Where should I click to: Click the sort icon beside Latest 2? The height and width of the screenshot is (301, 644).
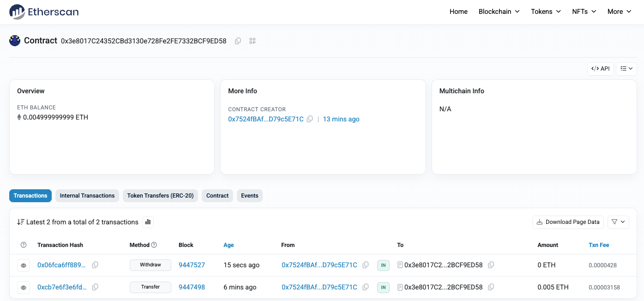20,222
